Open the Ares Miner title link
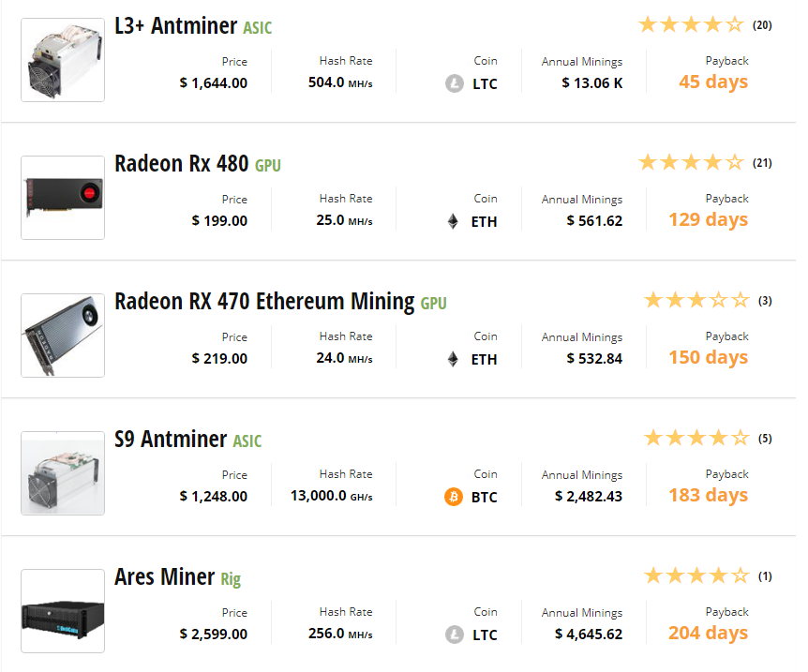 tap(164, 576)
